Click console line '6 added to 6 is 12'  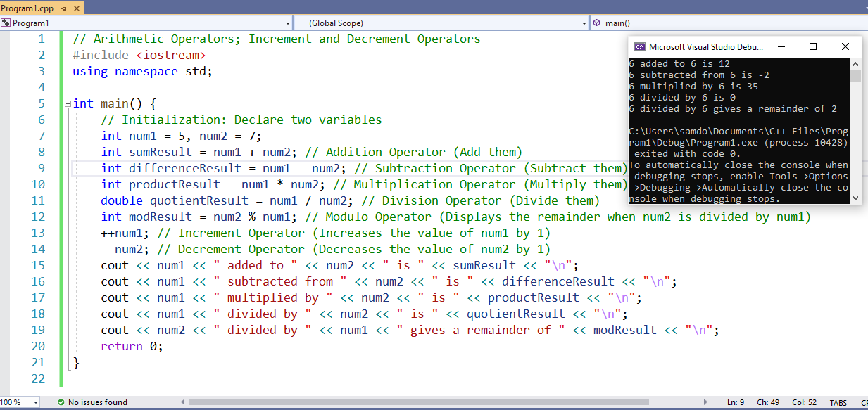pos(679,64)
